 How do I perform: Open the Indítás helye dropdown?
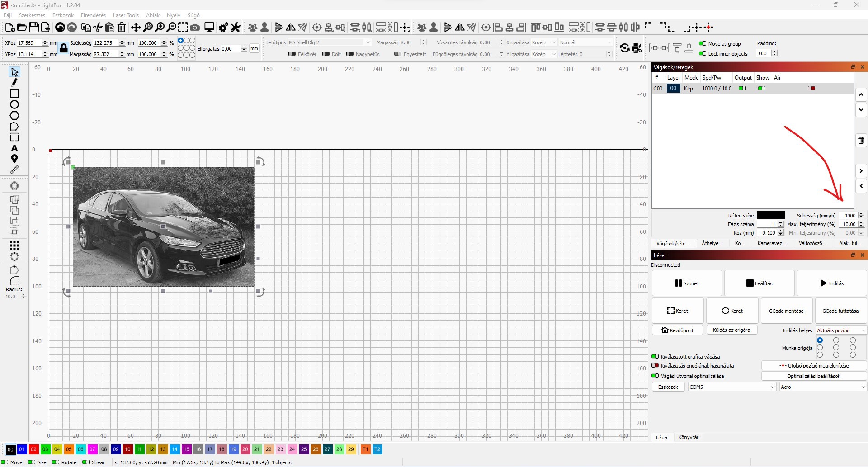841,330
